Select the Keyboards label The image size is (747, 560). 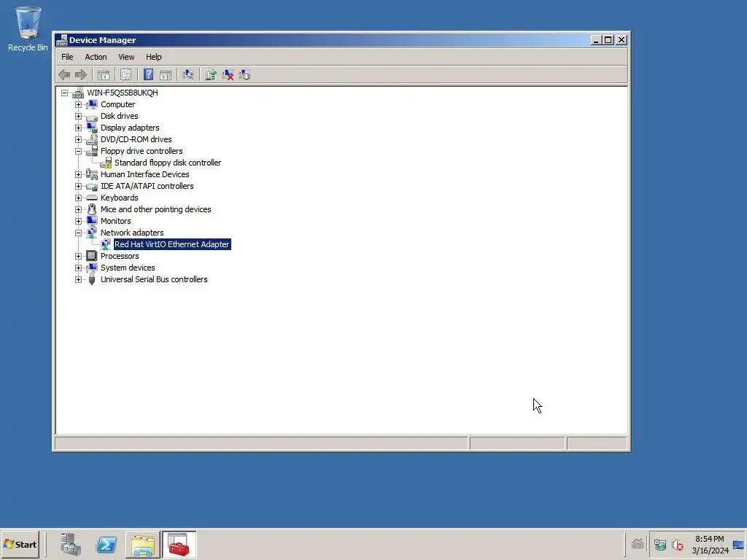120,198
